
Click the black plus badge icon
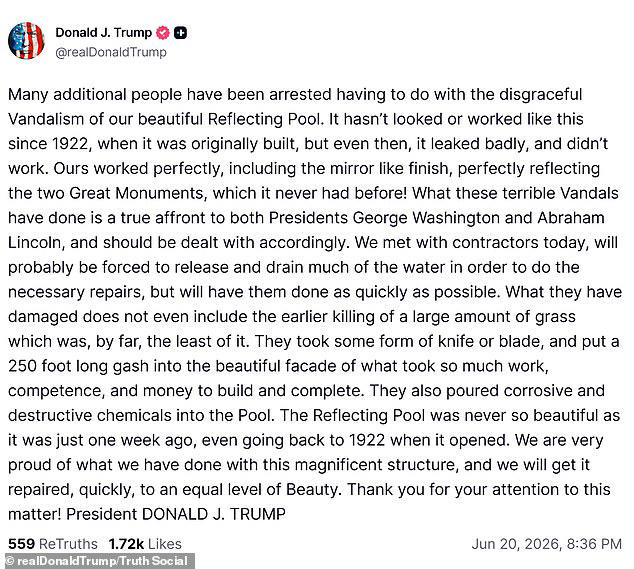(x=180, y=33)
